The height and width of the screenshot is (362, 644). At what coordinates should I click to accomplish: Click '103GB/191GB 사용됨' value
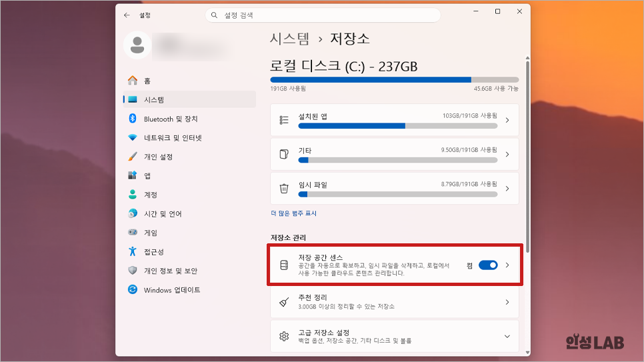pyautogui.click(x=470, y=115)
